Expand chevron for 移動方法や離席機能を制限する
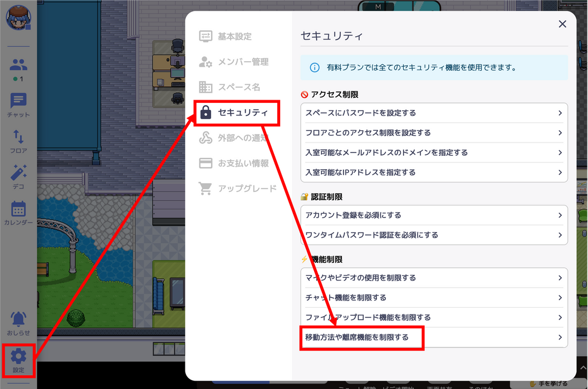Viewport: 588px width, 389px height. 560,337
